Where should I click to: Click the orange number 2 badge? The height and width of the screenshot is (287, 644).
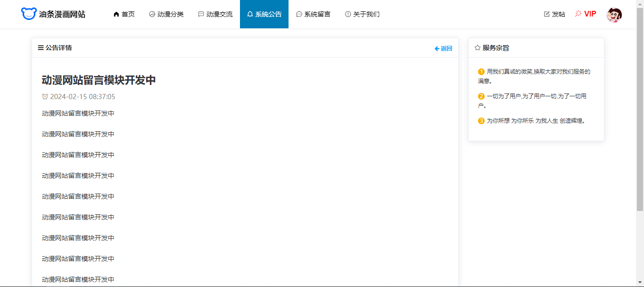[x=481, y=96]
